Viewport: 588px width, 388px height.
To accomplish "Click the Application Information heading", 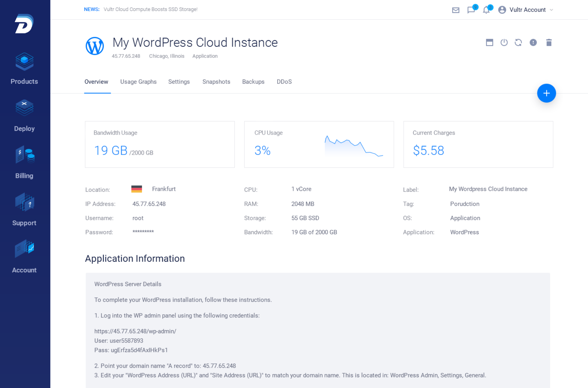I will click(135, 258).
